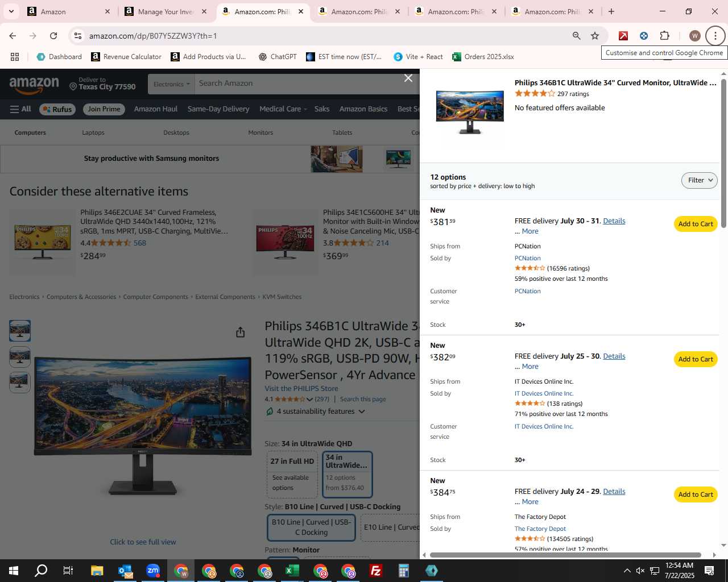Viewport: 728px width, 582px height.
Task: Select Laptops in the Computers subnav
Action: (93, 132)
